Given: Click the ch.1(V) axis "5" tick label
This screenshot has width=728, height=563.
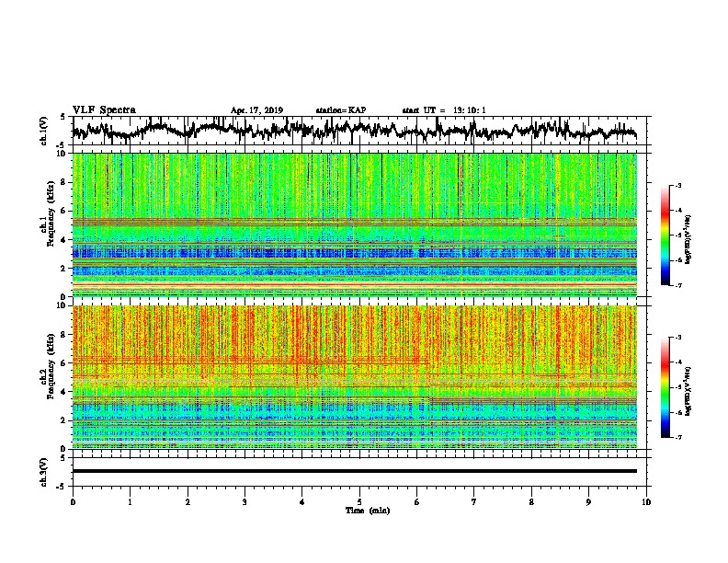Looking at the screenshot, I should pos(63,118).
